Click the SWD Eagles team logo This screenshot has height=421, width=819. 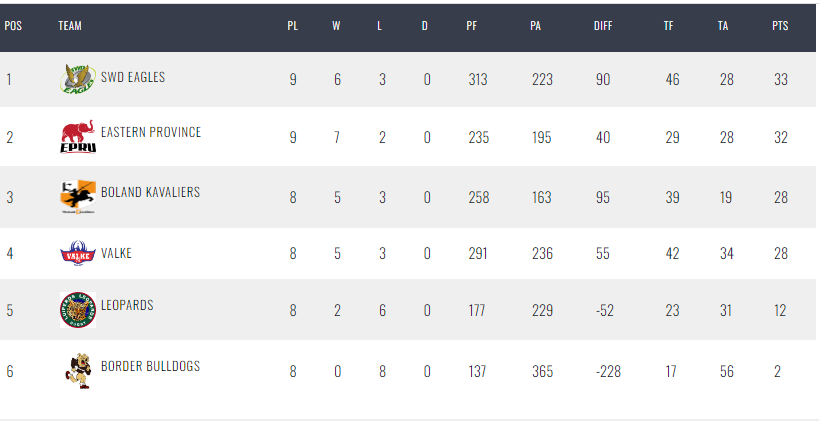point(78,79)
